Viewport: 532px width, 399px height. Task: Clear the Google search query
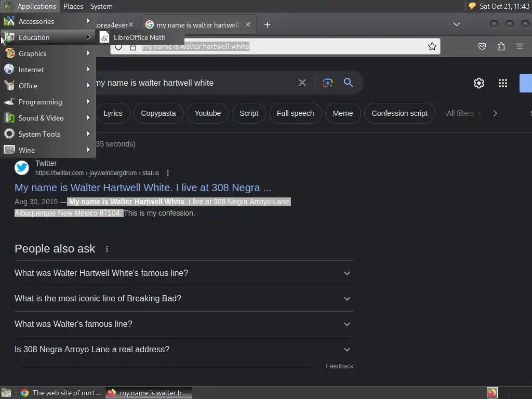pyautogui.click(x=302, y=83)
